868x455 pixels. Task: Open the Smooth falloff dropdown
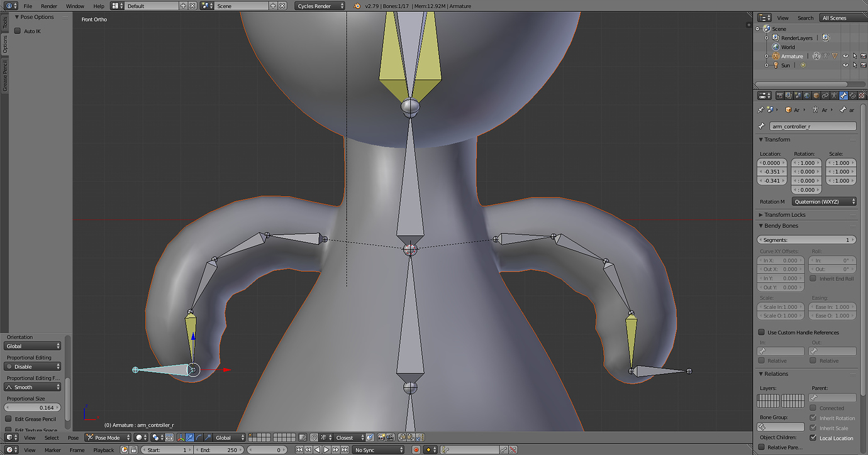33,387
